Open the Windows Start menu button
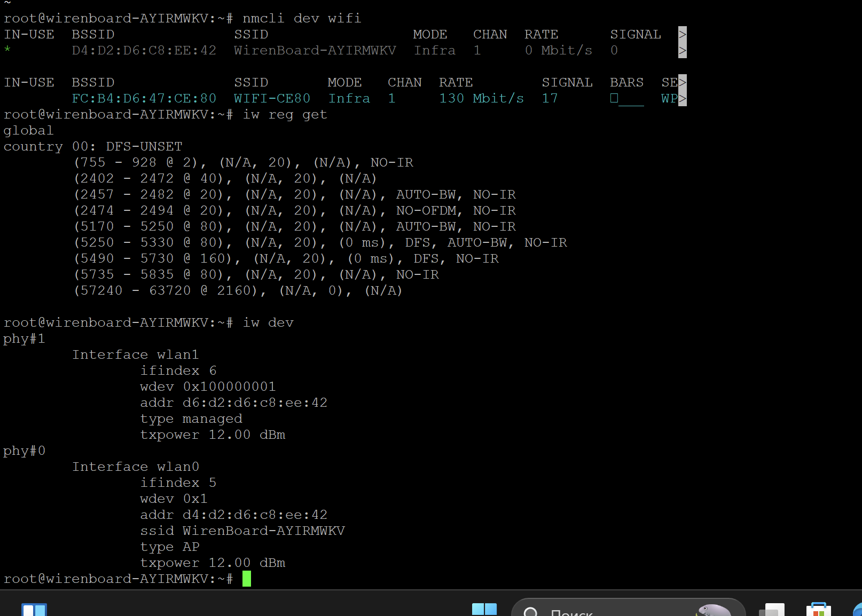Image resolution: width=862 pixels, height=616 pixels. click(484, 609)
